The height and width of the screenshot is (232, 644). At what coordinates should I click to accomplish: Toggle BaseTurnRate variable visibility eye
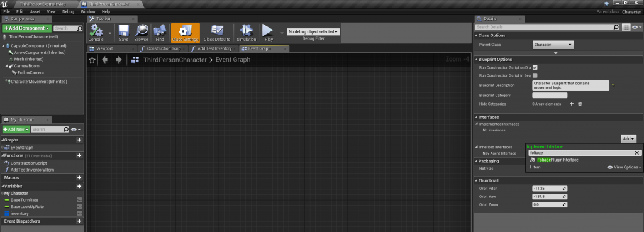(79, 200)
